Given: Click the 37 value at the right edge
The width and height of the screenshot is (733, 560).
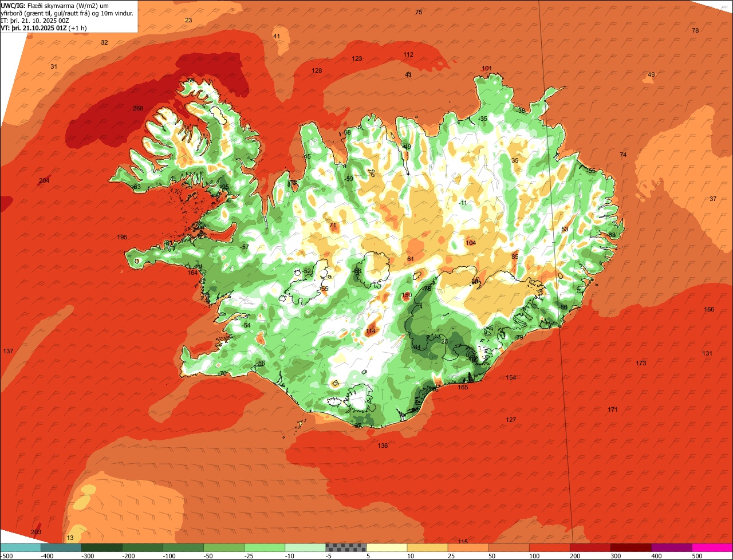Looking at the screenshot, I should 713,199.
